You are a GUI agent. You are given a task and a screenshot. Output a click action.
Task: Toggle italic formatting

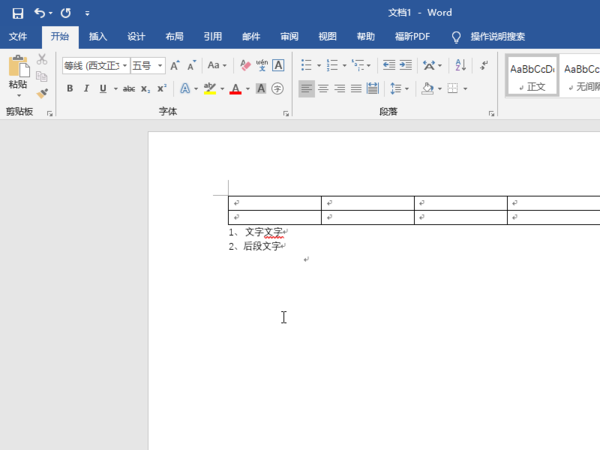(86, 89)
